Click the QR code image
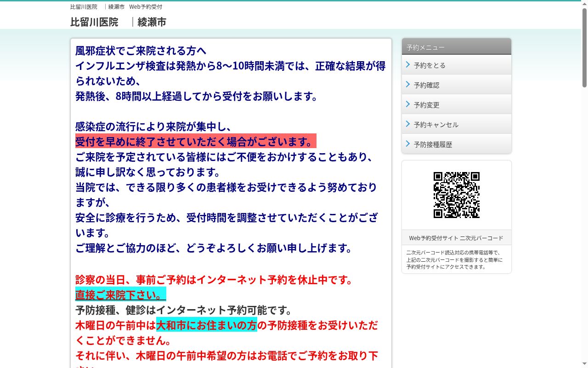Image resolution: width=588 pixels, height=368 pixels. (457, 195)
